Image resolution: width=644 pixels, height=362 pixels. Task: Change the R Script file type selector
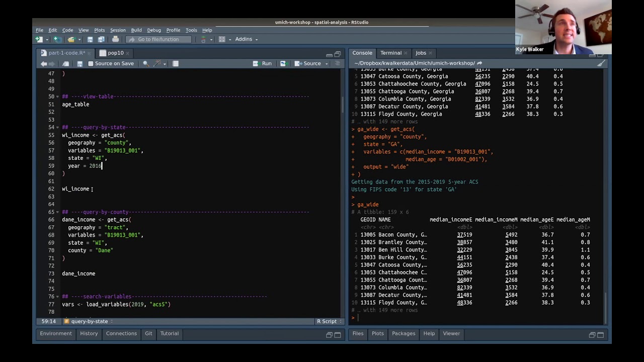click(x=329, y=321)
